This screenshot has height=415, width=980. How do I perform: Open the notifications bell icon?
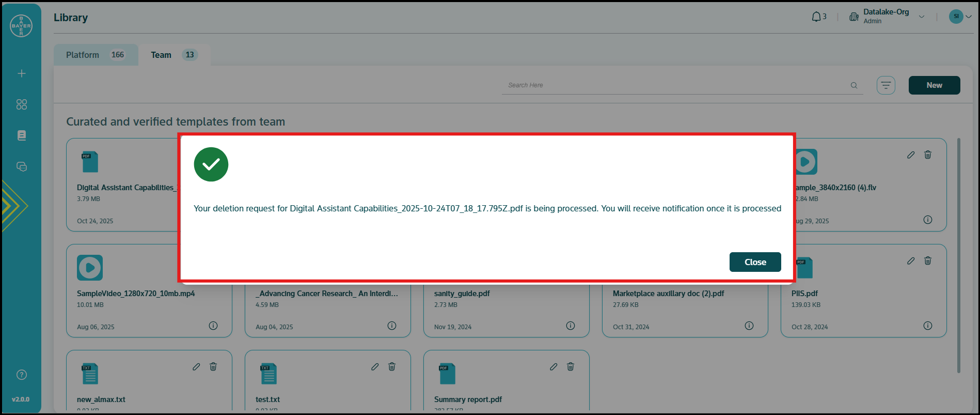[x=816, y=17]
